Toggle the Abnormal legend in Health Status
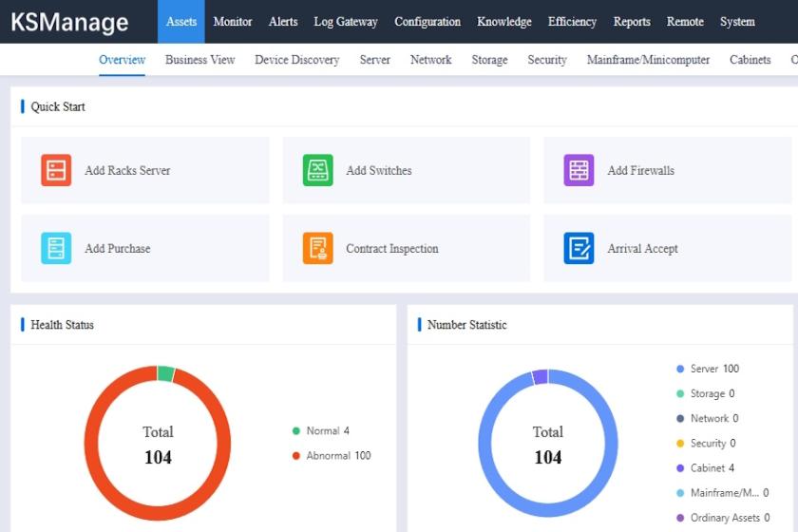Image resolution: width=798 pixels, height=532 pixels. [332, 456]
